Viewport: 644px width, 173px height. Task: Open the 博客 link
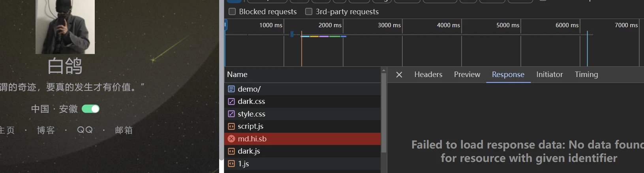[46, 130]
